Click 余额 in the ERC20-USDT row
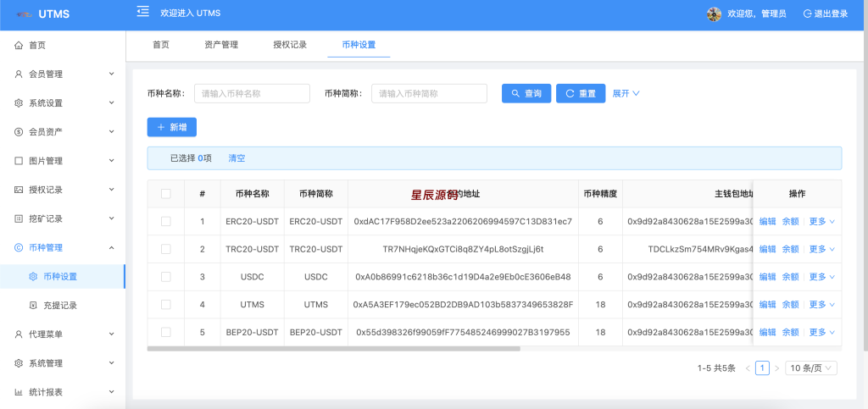The width and height of the screenshot is (868, 409). coord(791,221)
